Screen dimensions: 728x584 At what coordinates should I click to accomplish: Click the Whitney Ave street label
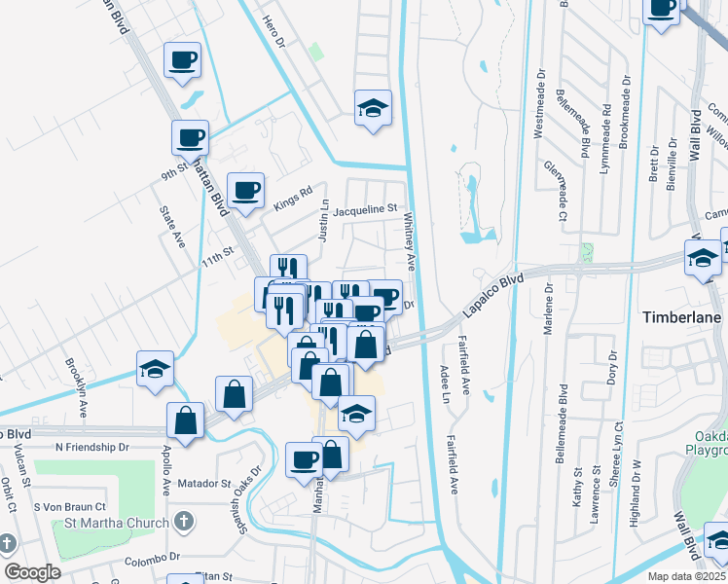tap(411, 243)
